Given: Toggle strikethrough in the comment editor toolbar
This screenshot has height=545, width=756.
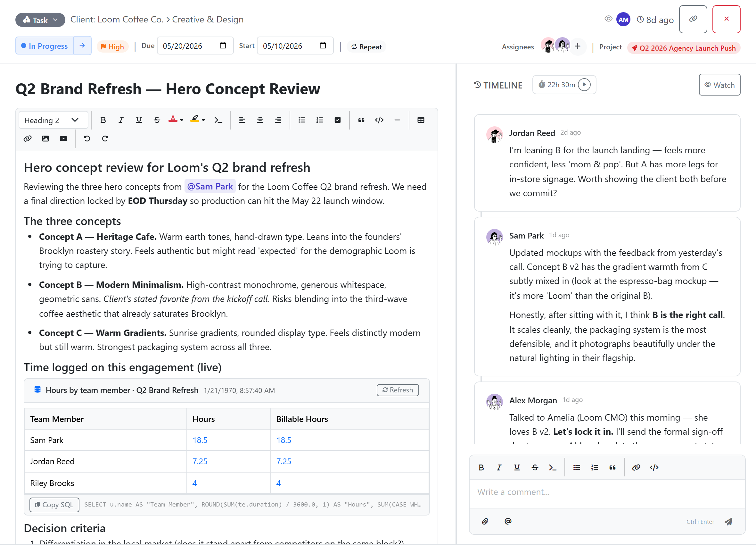Looking at the screenshot, I should 535,467.
